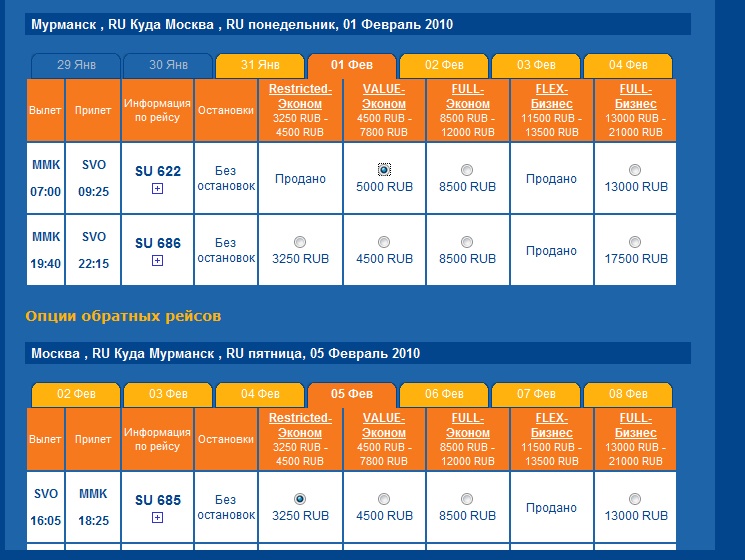This screenshot has width=745, height=560.
Task: Expand flight details for SU 686
Action: 157,260
